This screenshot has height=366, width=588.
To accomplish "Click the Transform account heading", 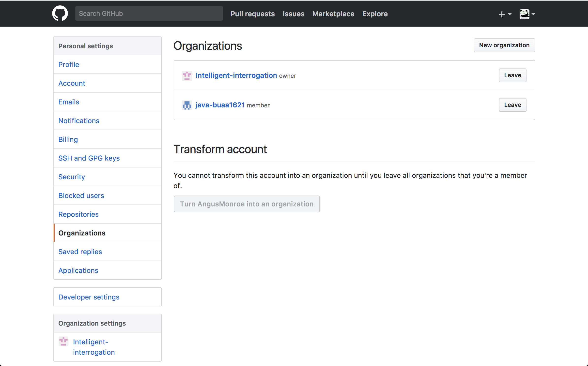I will point(220,149).
